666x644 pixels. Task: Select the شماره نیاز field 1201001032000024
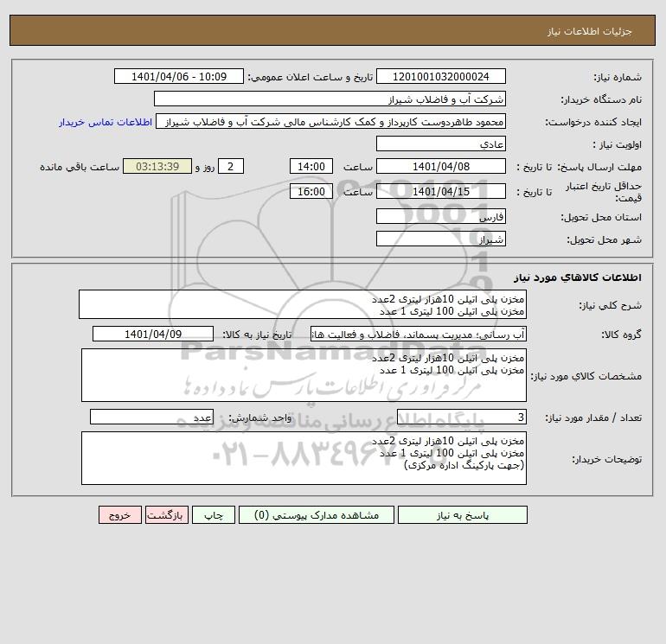point(441,76)
